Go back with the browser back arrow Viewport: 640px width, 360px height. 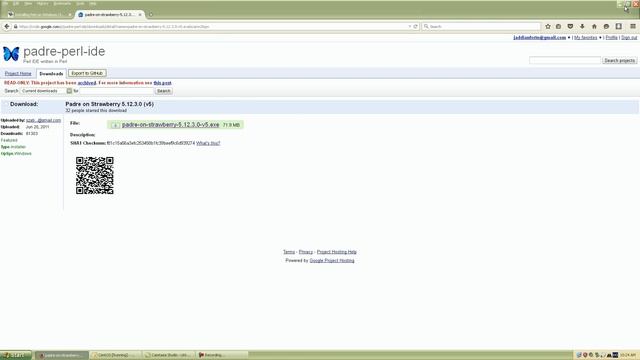[7, 26]
